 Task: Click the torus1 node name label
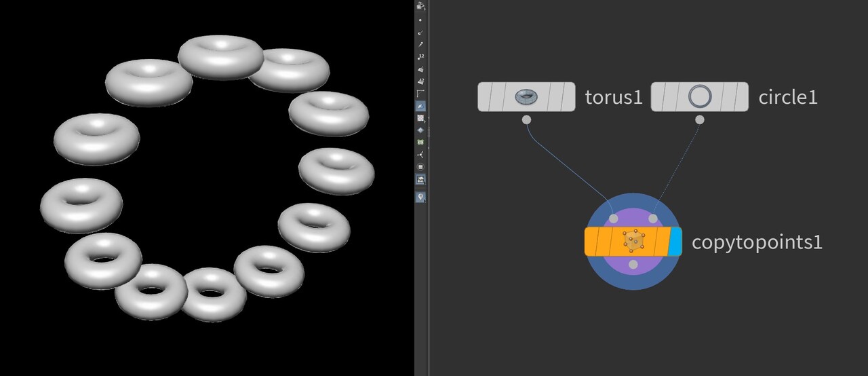click(613, 97)
